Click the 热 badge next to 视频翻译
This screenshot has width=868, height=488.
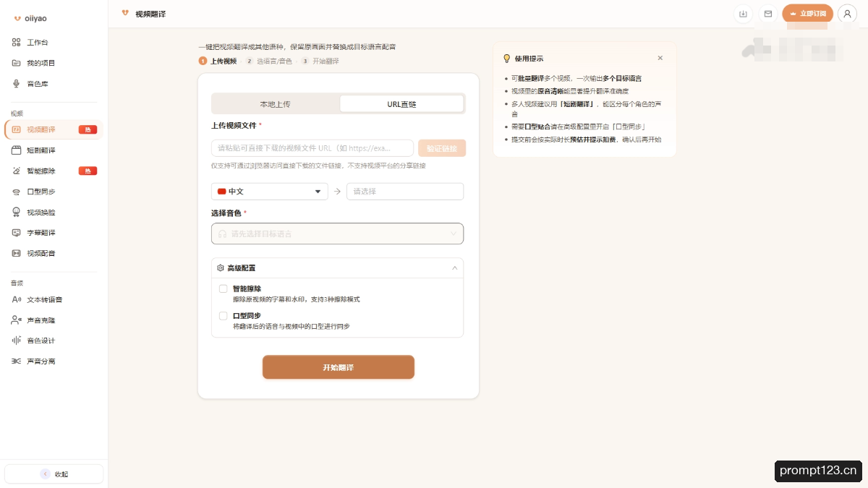pos(88,130)
